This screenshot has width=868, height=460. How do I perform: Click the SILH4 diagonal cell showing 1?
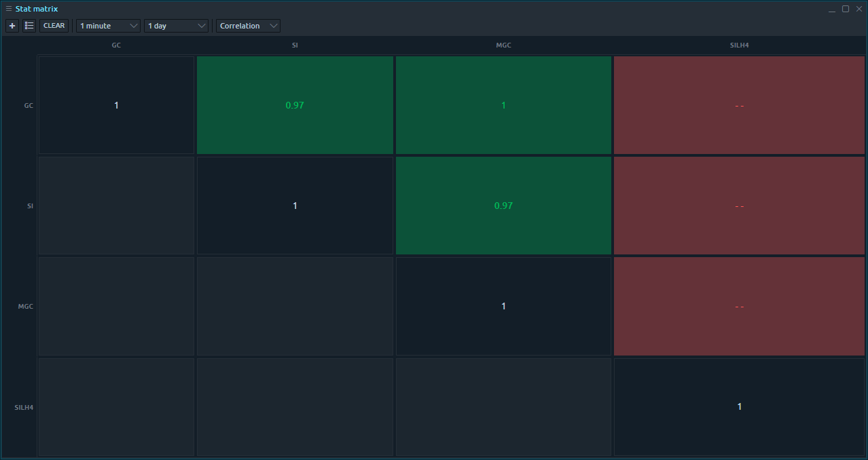tap(739, 406)
